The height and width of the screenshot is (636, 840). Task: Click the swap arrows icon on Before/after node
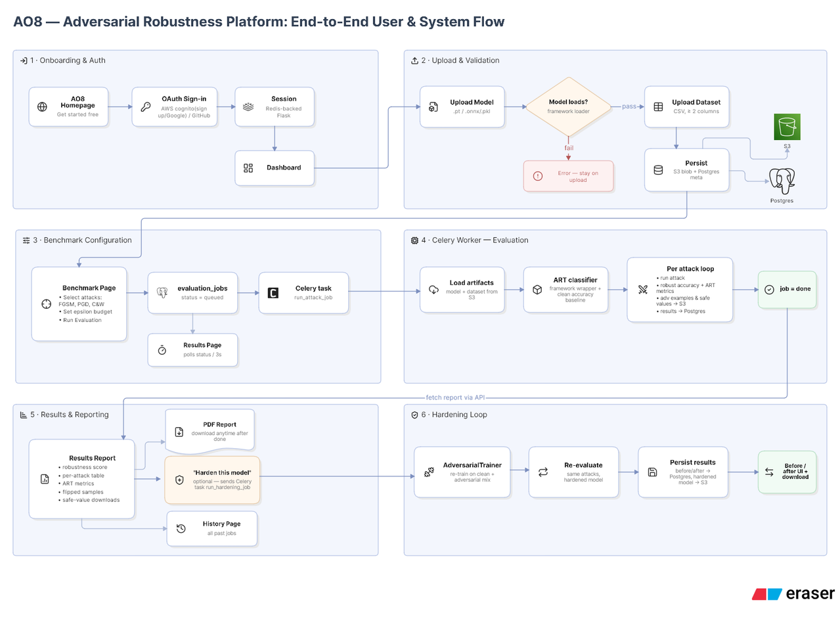[x=769, y=472]
